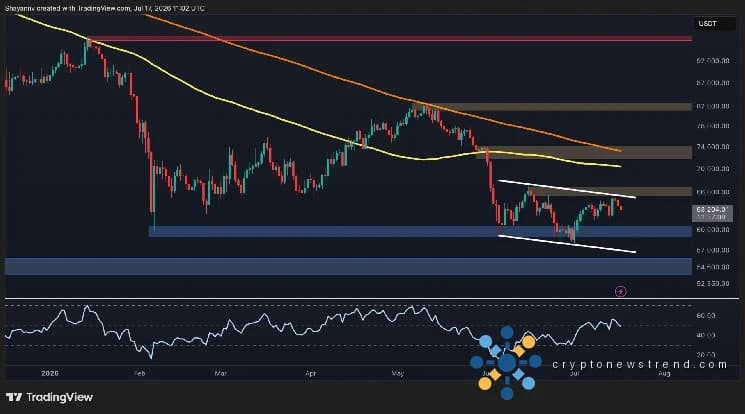Click the 60.00 RSI scale label
The width and height of the screenshot is (745, 414).
(706, 316)
